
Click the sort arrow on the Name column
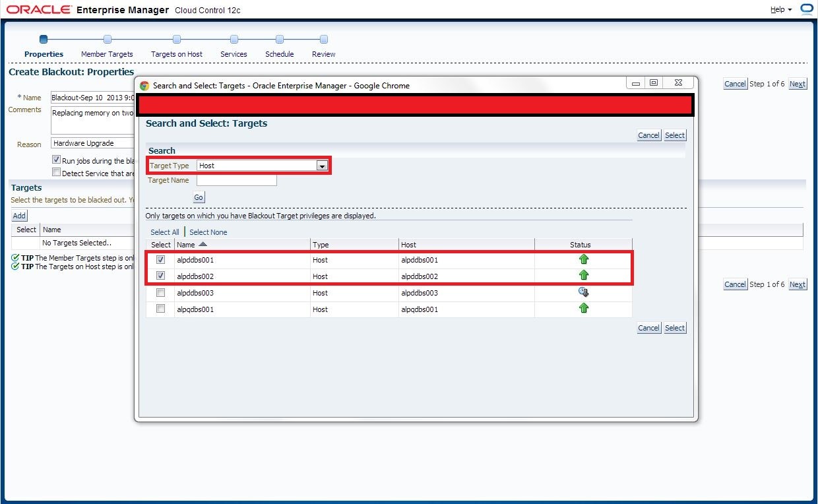(203, 244)
